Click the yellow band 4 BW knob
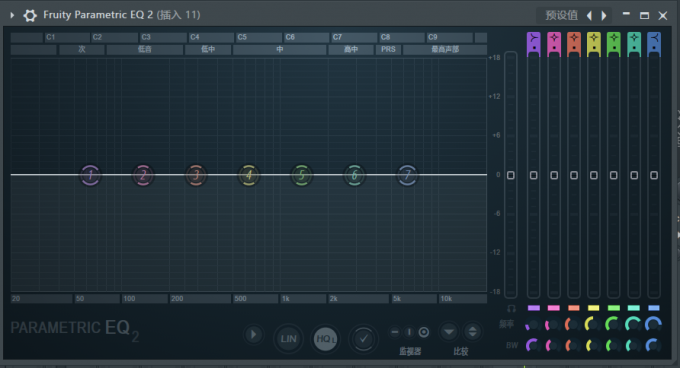Image resolution: width=680 pixels, height=368 pixels. point(593,345)
